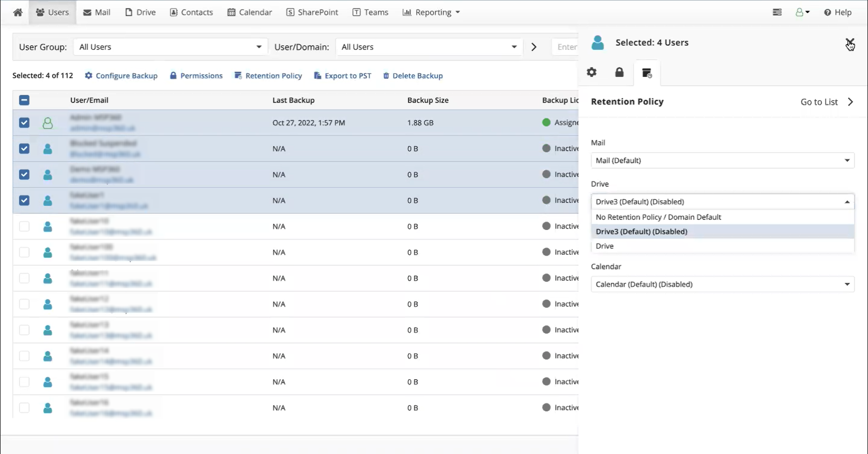This screenshot has height=454, width=868.
Task: Click 'Oct 27, 2022, 1:57 PM' cell
Action: click(309, 123)
